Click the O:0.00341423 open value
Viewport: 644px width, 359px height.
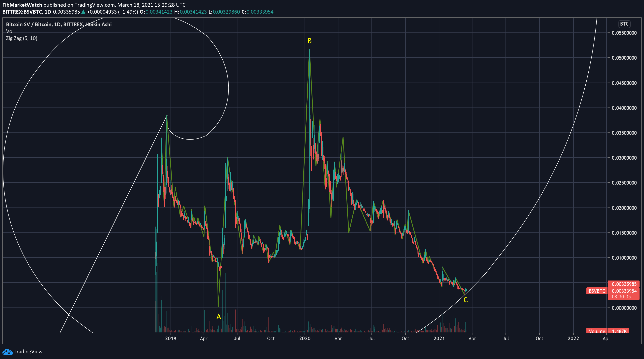(x=156, y=12)
